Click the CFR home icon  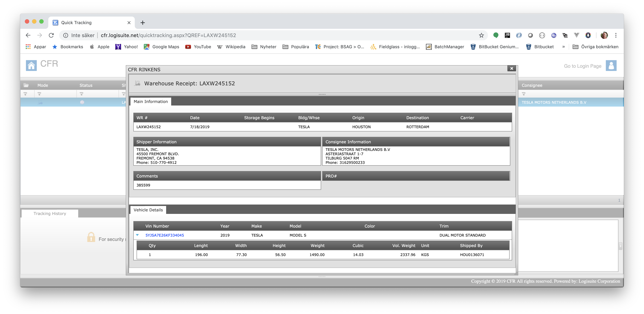31,66
